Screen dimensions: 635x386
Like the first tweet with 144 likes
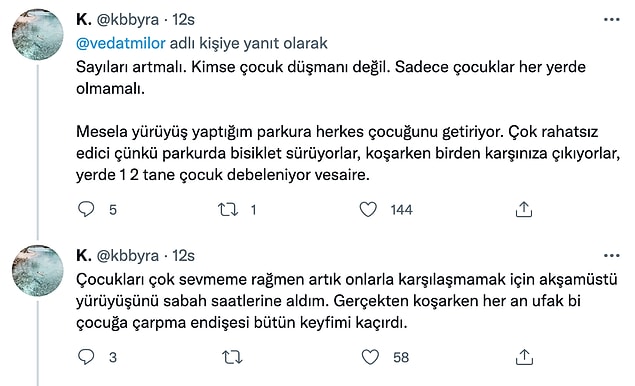point(368,209)
